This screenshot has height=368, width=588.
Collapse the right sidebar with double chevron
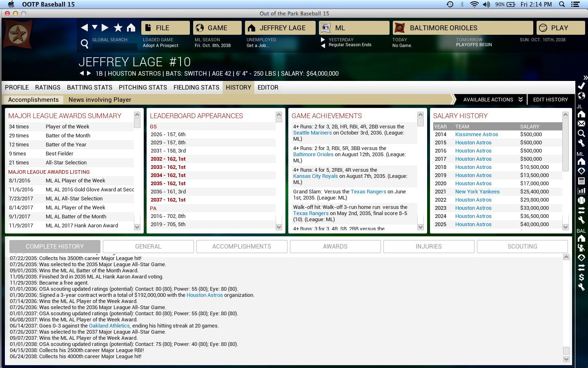585,77
